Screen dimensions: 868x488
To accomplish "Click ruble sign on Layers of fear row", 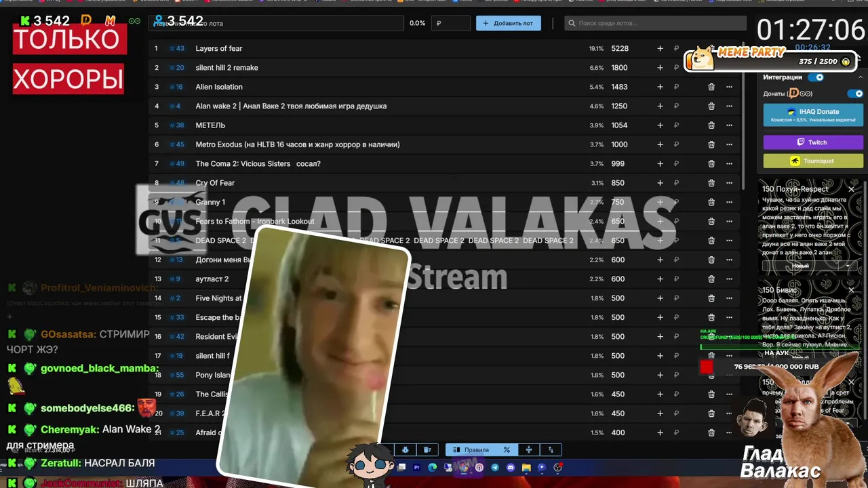I will (x=676, y=48).
